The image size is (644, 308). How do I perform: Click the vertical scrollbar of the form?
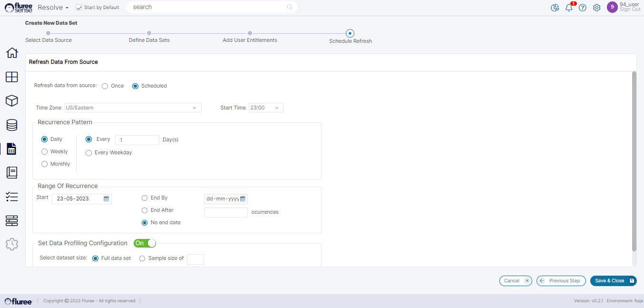634,162
